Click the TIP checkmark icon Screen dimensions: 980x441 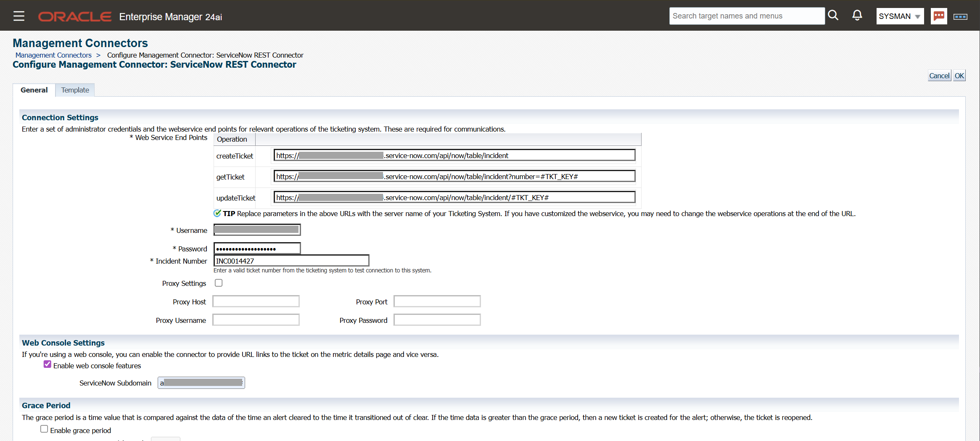[217, 213]
